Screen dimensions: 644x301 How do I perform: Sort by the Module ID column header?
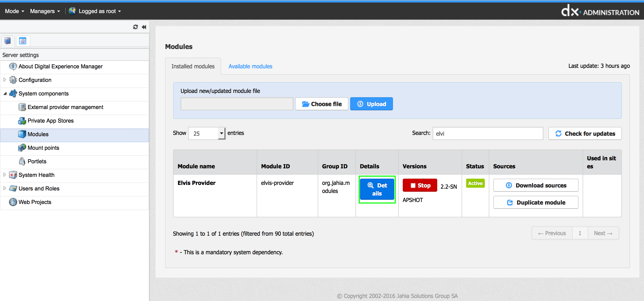pyautogui.click(x=287, y=162)
